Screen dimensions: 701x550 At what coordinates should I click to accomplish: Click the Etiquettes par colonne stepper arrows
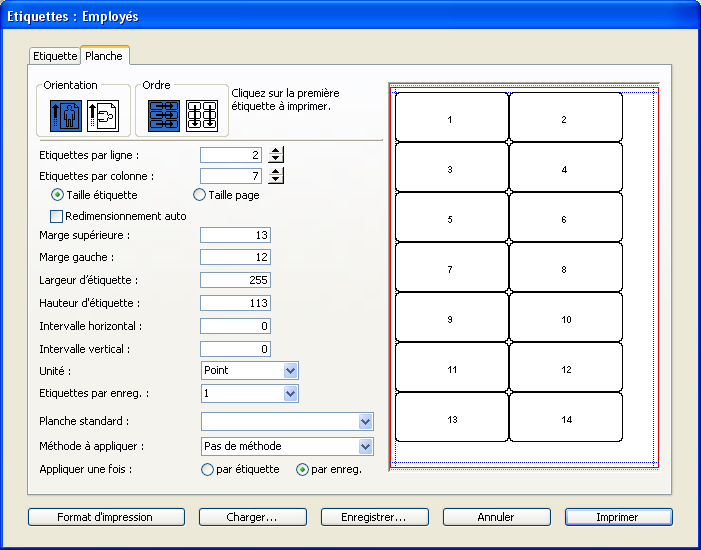click(x=277, y=176)
